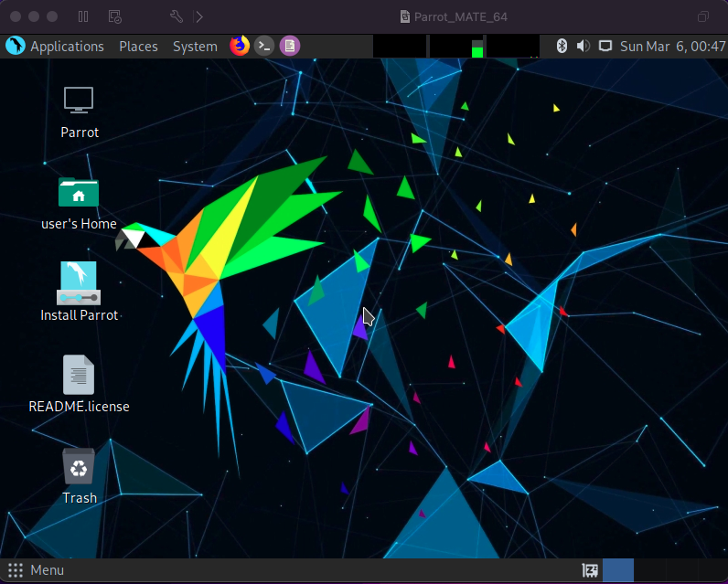Click the display/network tray icon
Viewport: 728px width, 584px height.
(605, 46)
